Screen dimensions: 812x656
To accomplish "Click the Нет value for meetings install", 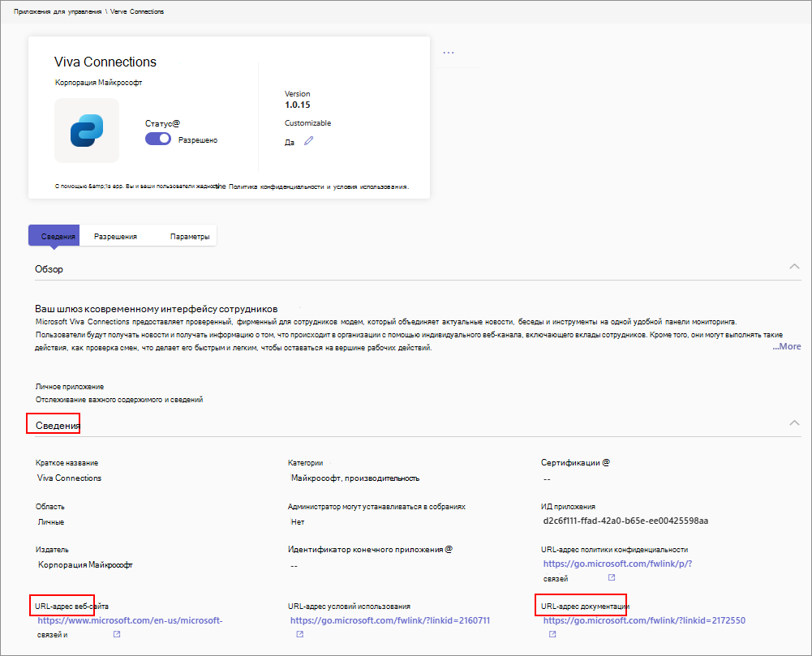I will click(297, 522).
